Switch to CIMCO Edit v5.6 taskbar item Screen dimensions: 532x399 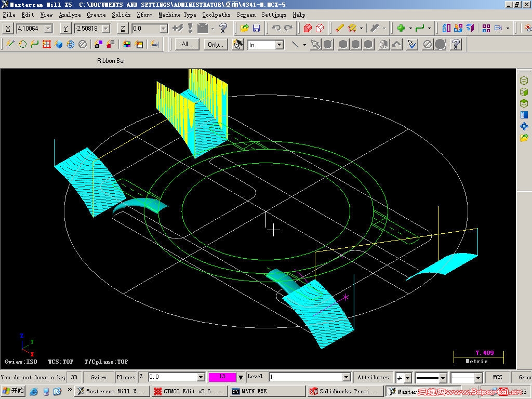point(189,391)
